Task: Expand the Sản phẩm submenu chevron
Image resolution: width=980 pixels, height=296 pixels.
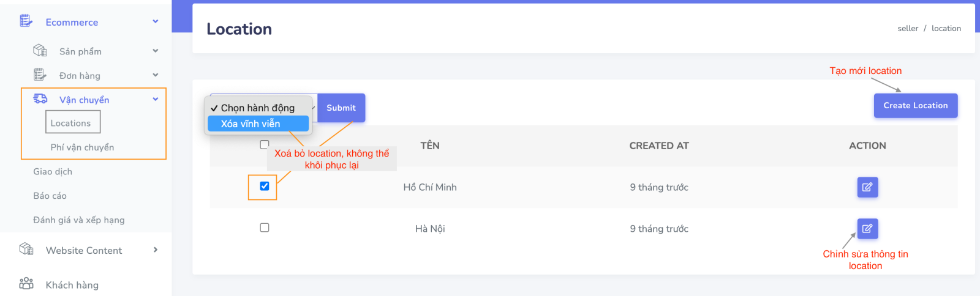Action: [156, 51]
